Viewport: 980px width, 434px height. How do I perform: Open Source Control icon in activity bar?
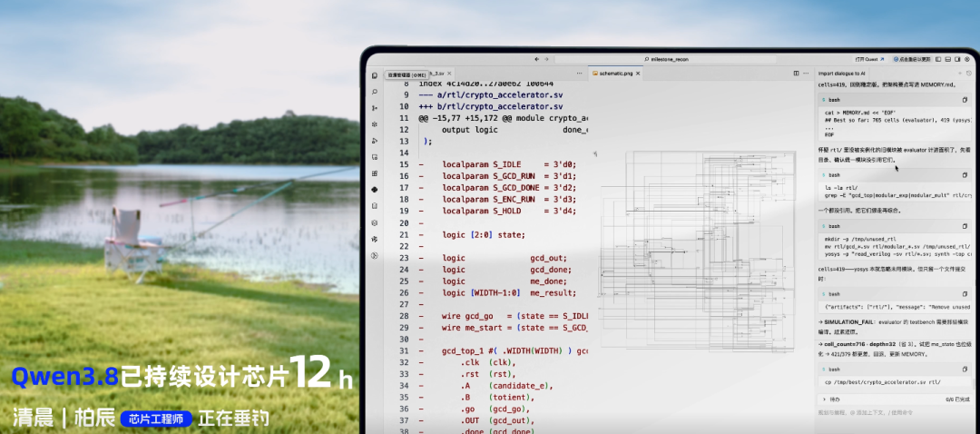coord(375,107)
